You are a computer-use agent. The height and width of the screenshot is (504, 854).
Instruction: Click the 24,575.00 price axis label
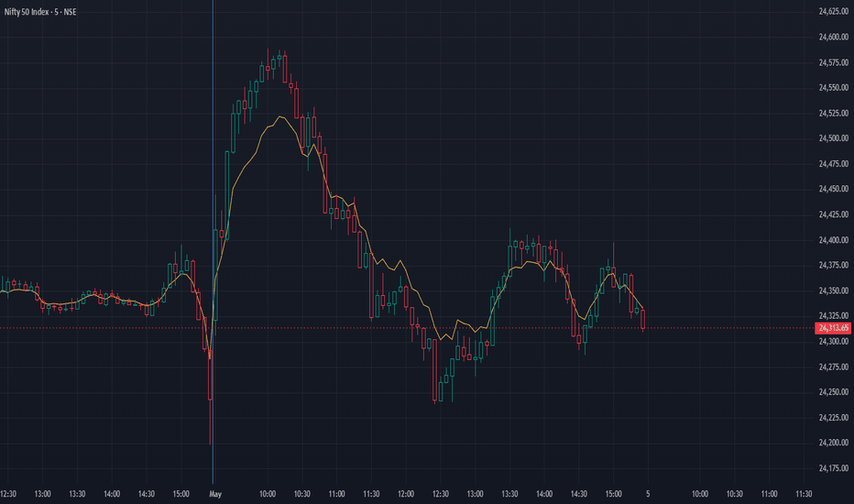(x=833, y=62)
